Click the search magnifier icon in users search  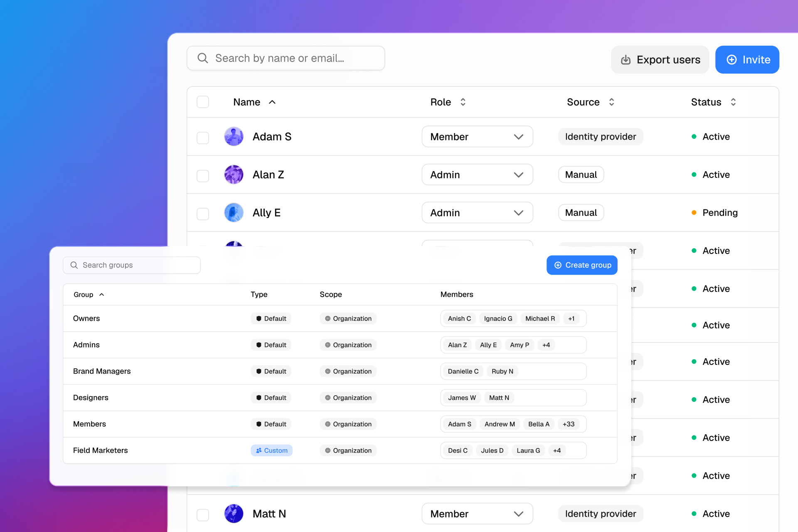[202, 58]
